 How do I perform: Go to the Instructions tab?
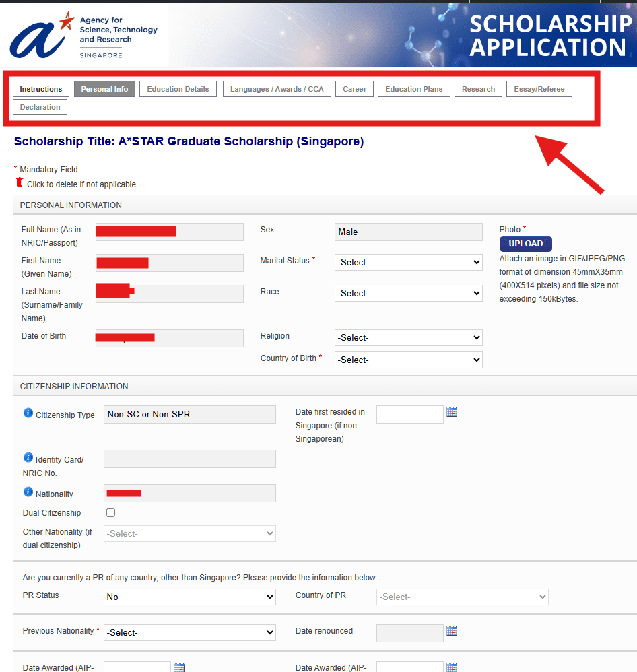[40, 89]
